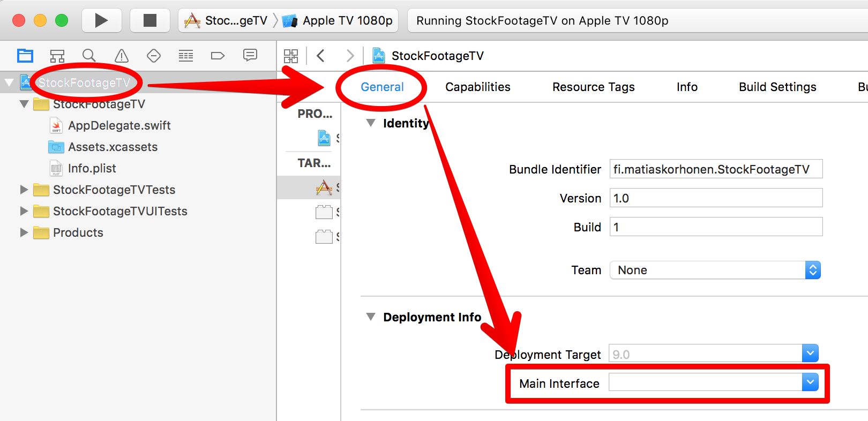Select the first test bundle target

click(324, 212)
